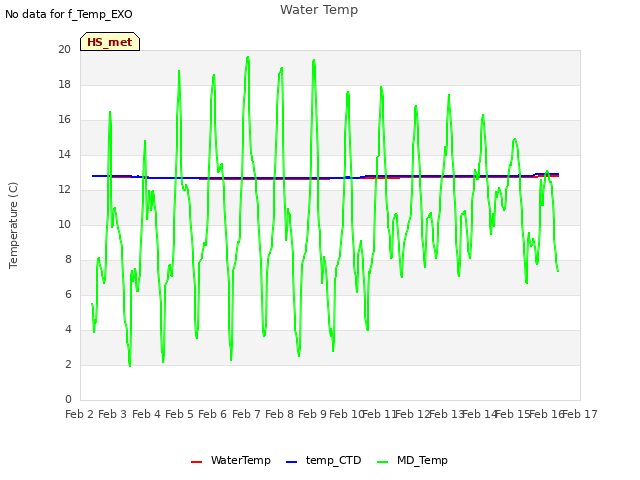Click the highest green MD_Temp peak near Feb 7
640x480 pixels.
pos(248,57)
